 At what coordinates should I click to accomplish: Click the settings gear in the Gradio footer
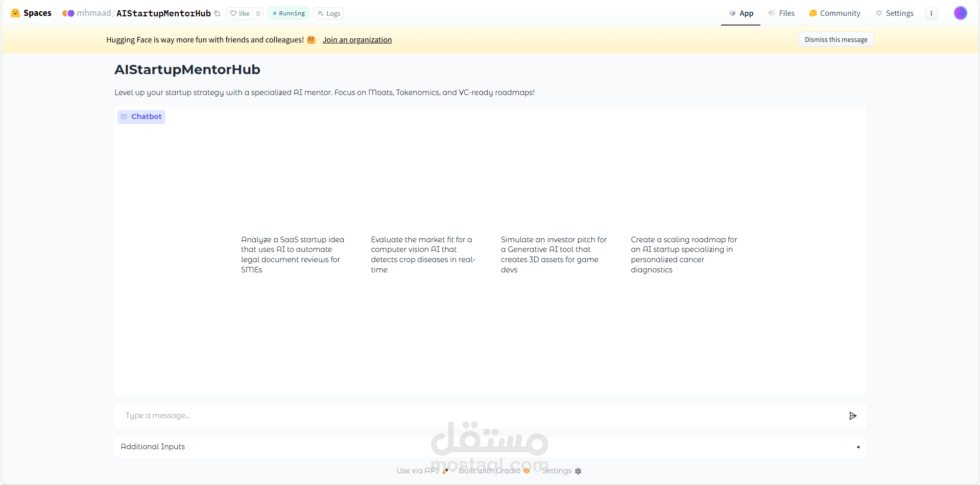click(x=579, y=471)
